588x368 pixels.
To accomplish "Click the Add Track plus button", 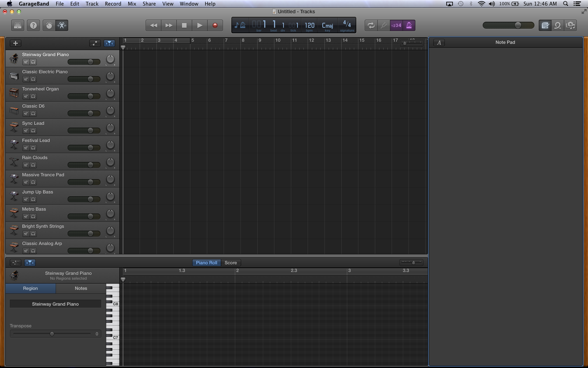I will (x=15, y=43).
